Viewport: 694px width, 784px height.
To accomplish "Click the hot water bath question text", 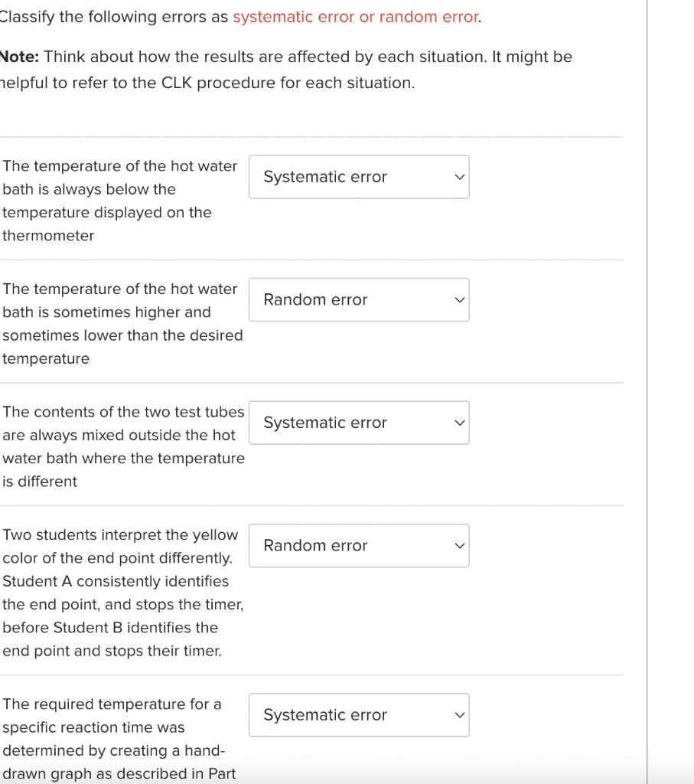I will tap(119, 201).
